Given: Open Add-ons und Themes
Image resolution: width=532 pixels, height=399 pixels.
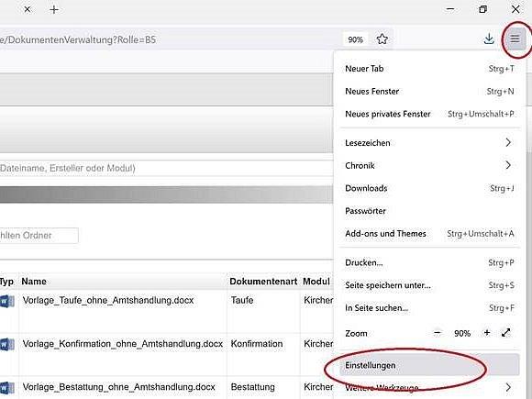Looking at the screenshot, I should (429, 234).
